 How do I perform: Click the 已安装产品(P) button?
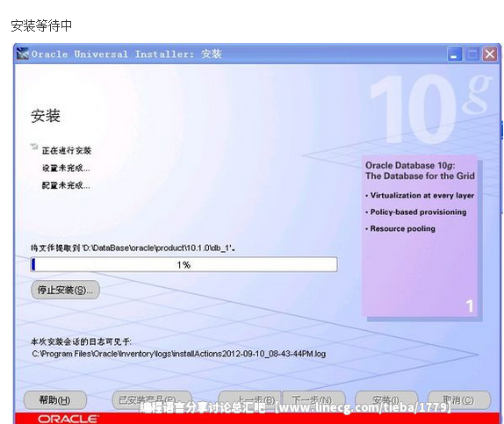[152, 400]
